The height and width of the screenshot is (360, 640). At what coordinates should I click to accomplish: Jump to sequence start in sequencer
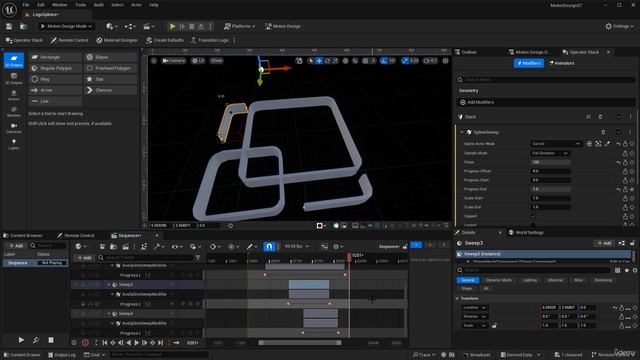coord(105,343)
